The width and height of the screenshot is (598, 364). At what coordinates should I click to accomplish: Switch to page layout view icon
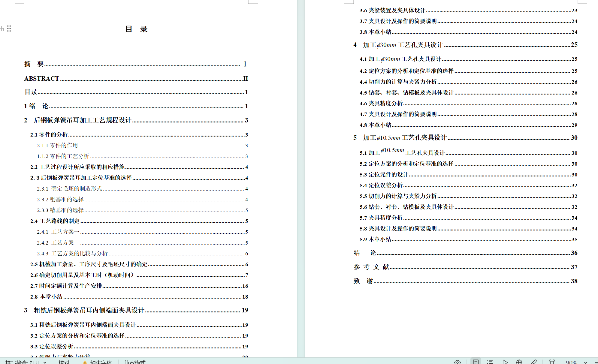(476, 362)
